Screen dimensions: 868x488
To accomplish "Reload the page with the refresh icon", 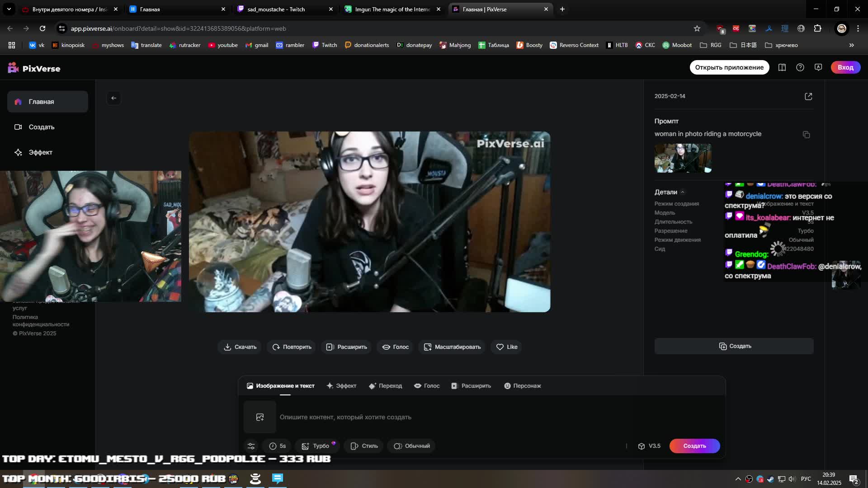I will [x=42, y=28].
